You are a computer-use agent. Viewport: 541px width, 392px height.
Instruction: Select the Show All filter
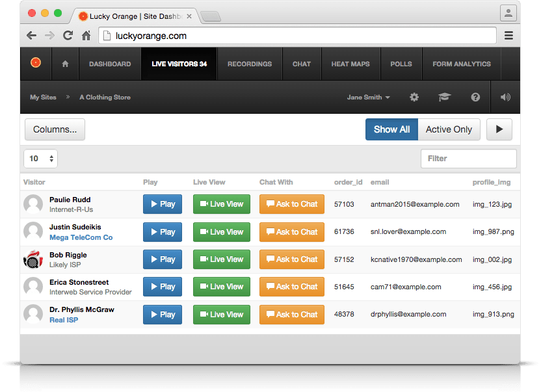tap(391, 129)
